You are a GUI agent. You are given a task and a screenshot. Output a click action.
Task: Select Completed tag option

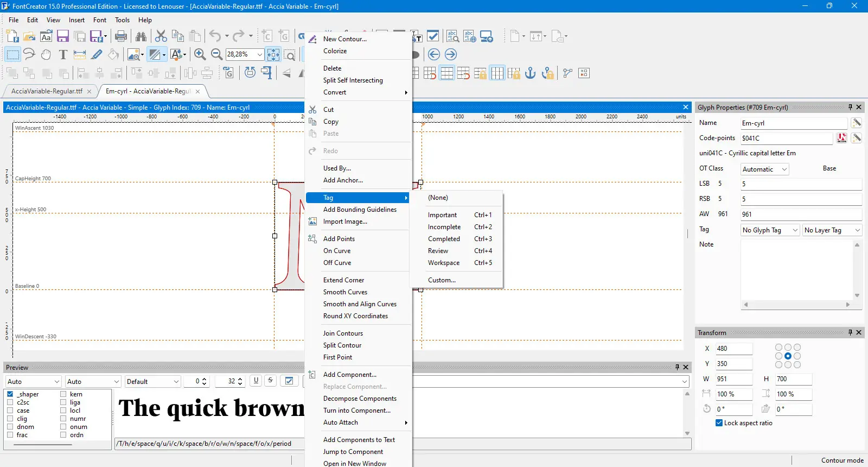(457, 239)
